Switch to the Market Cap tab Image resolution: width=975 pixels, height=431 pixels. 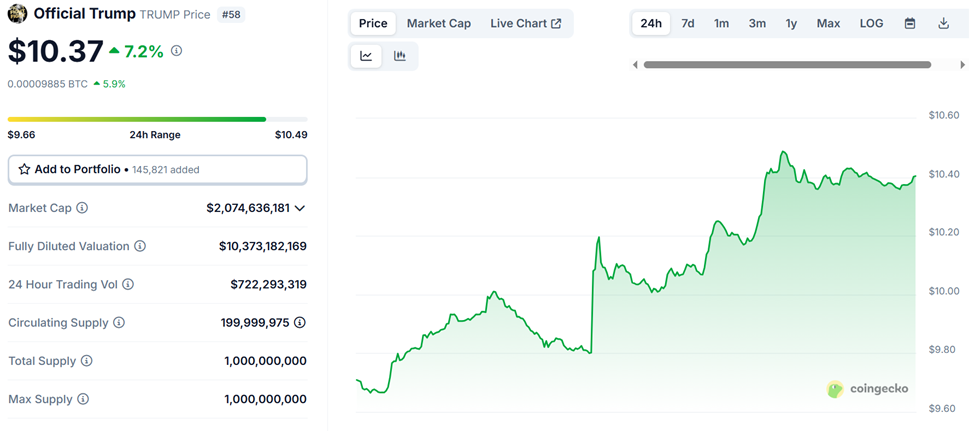pos(438,24)
